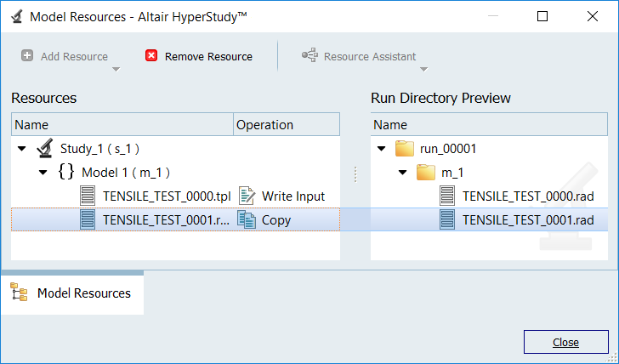Select TENSILE_TEST_0001.r... resource name
The height and width of the screenshot is (364, 619).
(166, 220)
